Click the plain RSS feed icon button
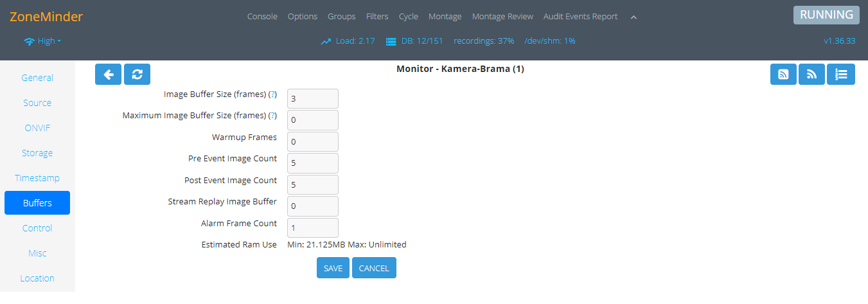This screenshot has width=868, height=304. pos(811,75)
